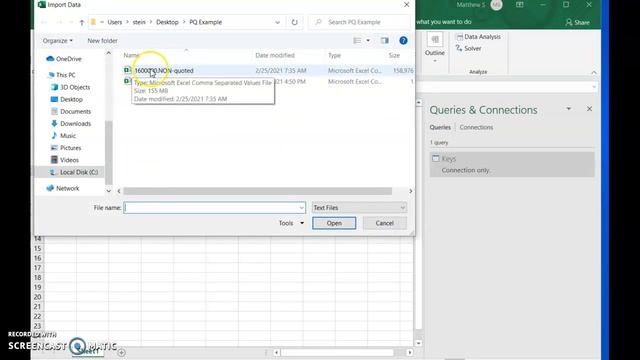Switch to Queries tab
Screen dimensions: 640x360
(x=440, y=127)
